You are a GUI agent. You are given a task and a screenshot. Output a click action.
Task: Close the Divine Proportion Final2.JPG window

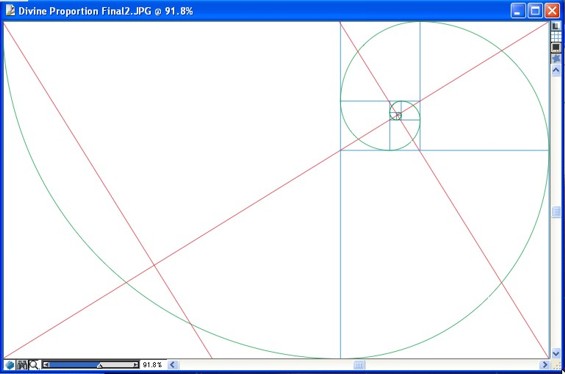(552, 10)
